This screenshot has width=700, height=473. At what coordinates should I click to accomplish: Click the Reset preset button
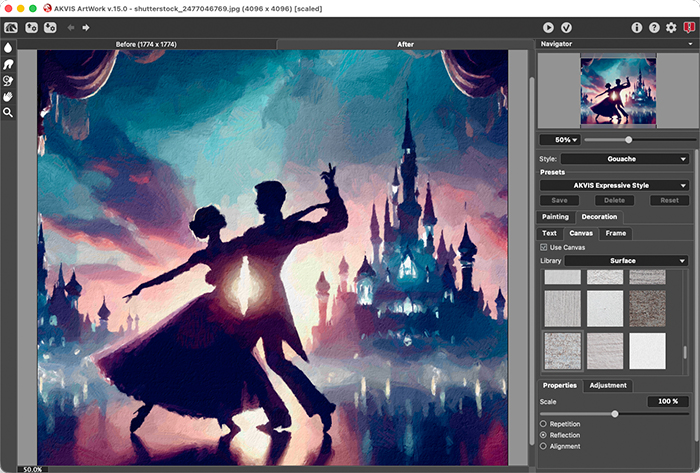pyautogui.click(x=669, y=200)
